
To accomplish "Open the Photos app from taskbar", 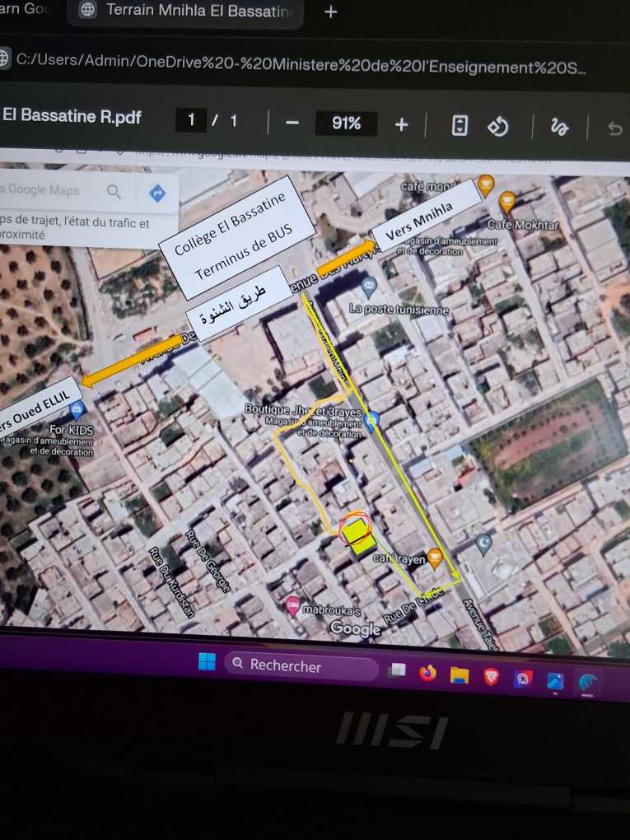I will [x=555, y=681].
